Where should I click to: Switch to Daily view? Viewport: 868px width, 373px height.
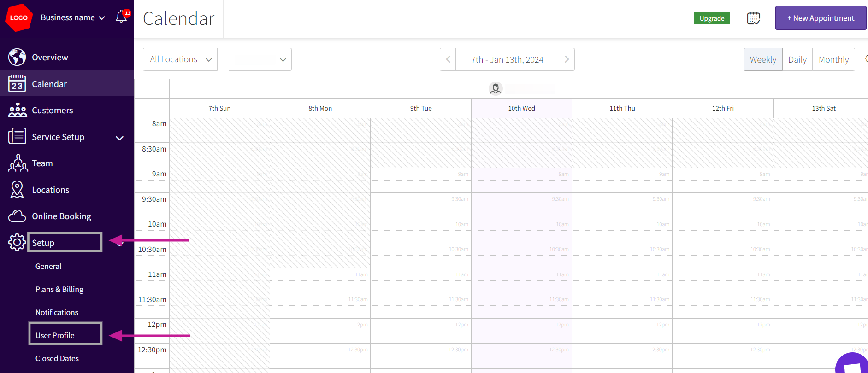point(797,59)
